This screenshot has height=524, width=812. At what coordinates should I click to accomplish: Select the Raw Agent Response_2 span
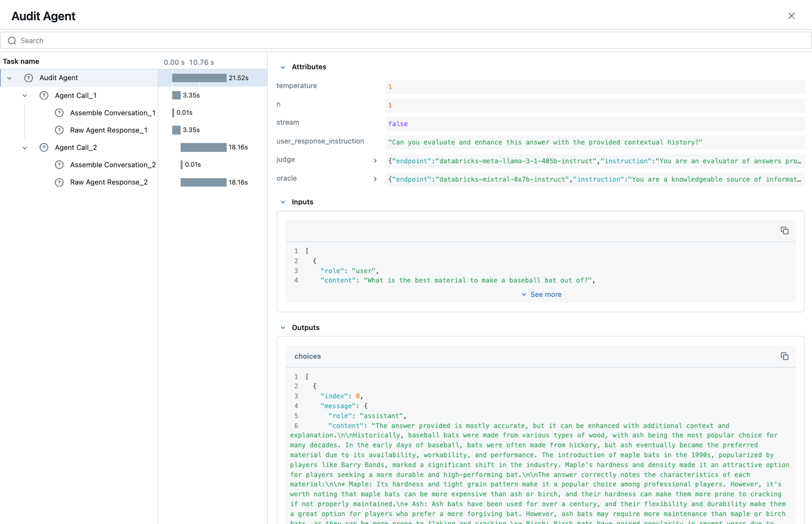(x=108, y=182)
